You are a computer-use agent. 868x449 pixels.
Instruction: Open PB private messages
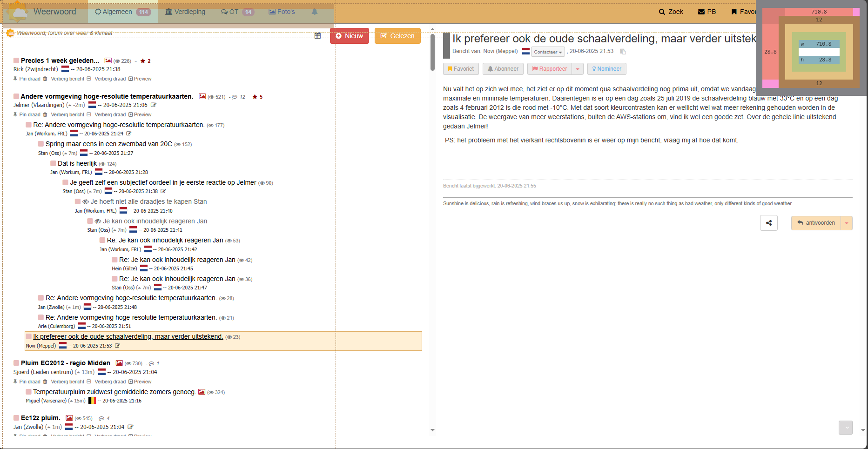pos(707,12)
